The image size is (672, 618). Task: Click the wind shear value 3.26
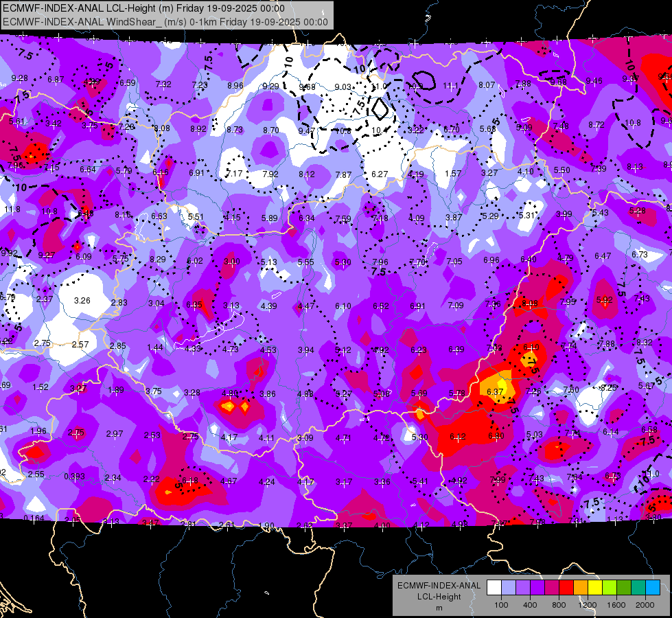(82, 300)
